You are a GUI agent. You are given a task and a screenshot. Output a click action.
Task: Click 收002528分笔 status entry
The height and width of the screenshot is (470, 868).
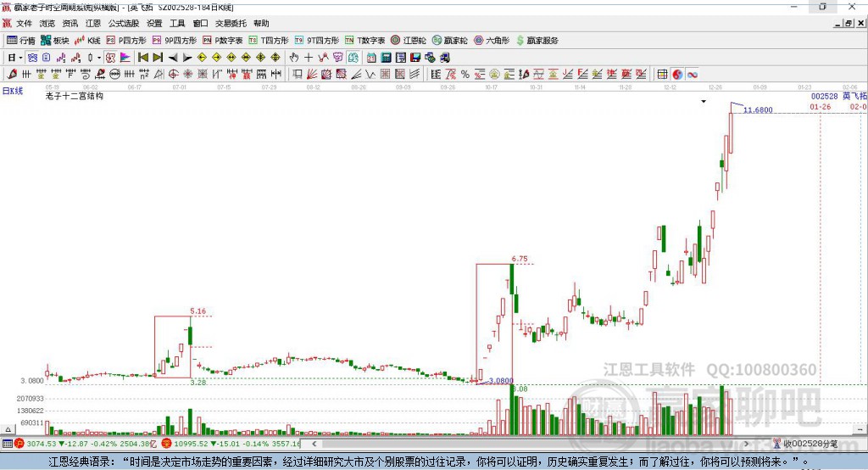810,444
